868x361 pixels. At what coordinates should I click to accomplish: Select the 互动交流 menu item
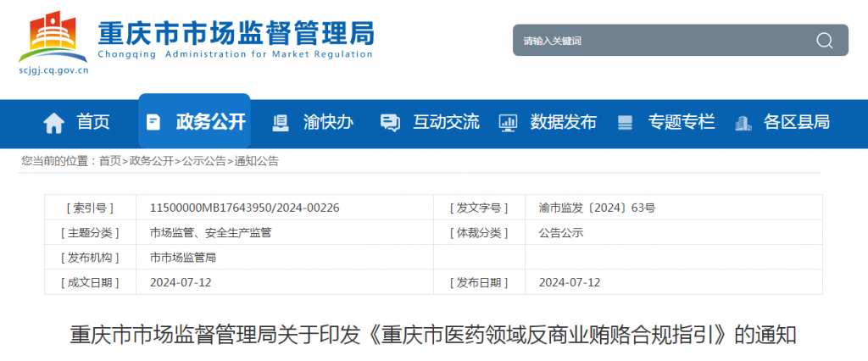(x=446, y=122)
